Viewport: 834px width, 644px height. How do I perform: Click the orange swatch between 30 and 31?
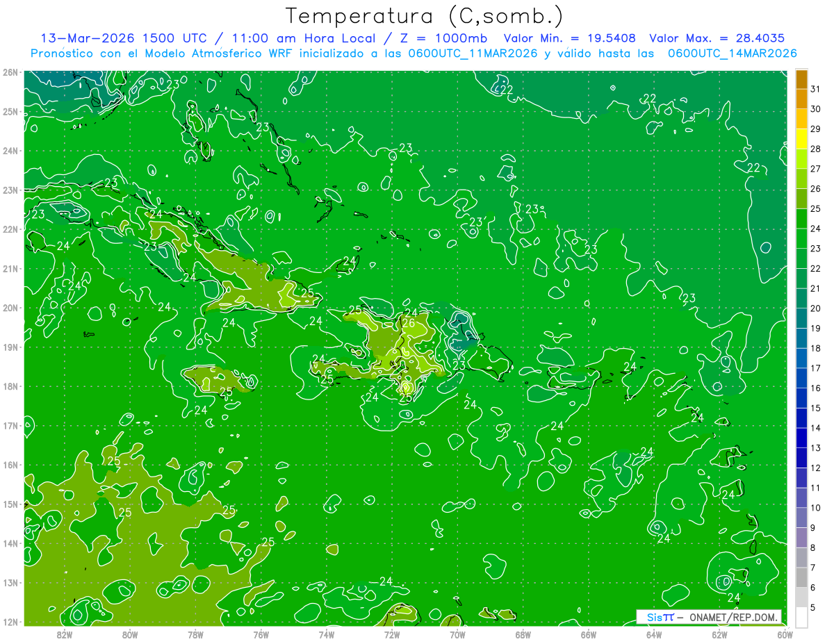click(x=801, y=99)
